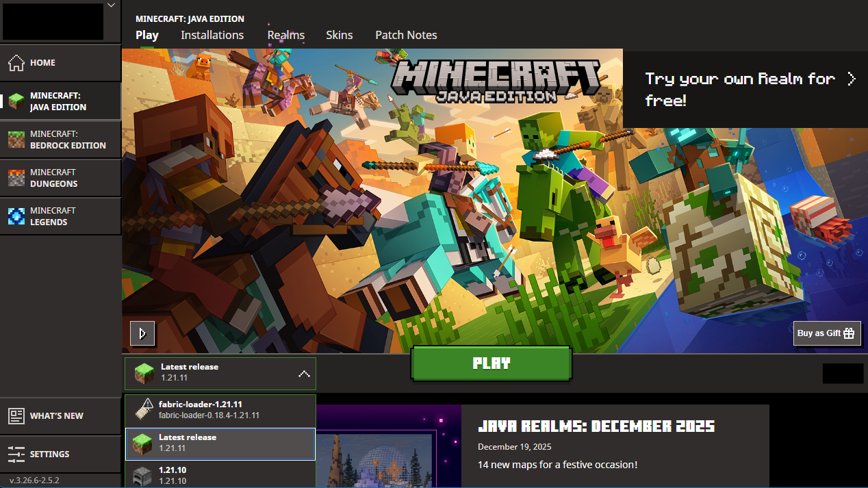Open the Java Realms news thumbnail

[389, 446]
